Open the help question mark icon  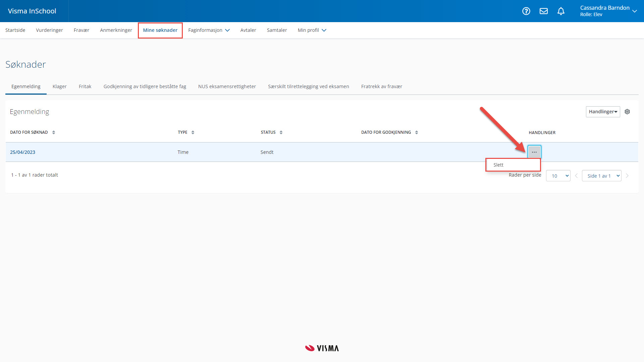(526, 11)
